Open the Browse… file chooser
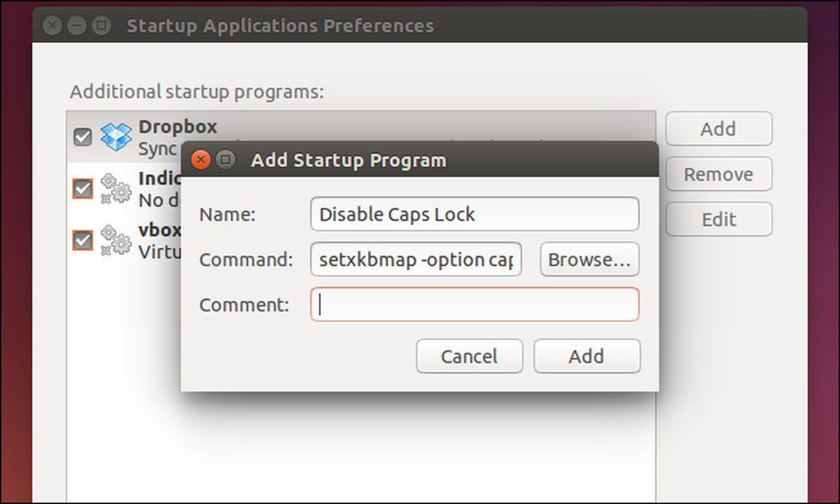 coord(590,260)
